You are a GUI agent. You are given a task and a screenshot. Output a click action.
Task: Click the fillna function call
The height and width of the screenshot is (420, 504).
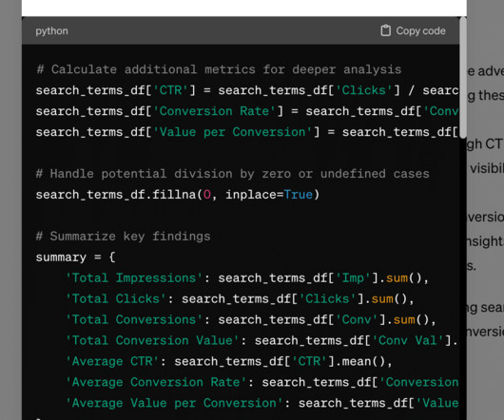pyautogui.click(x=178, y=195)
